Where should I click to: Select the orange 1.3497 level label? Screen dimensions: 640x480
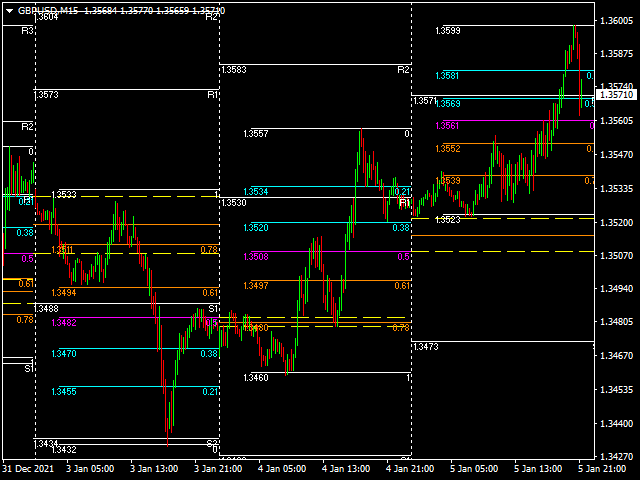pos(256,286)
